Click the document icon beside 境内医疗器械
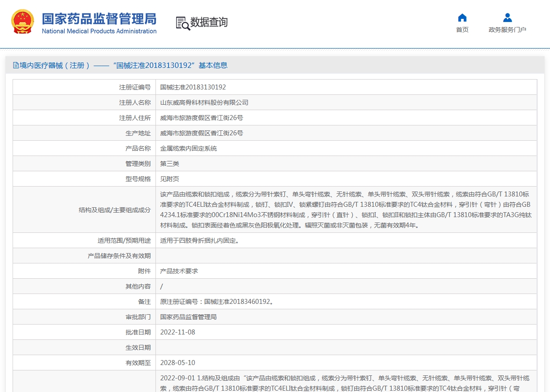Image resolution: width=550 pixels, height=392 pixels. click(x=16, y=65)
